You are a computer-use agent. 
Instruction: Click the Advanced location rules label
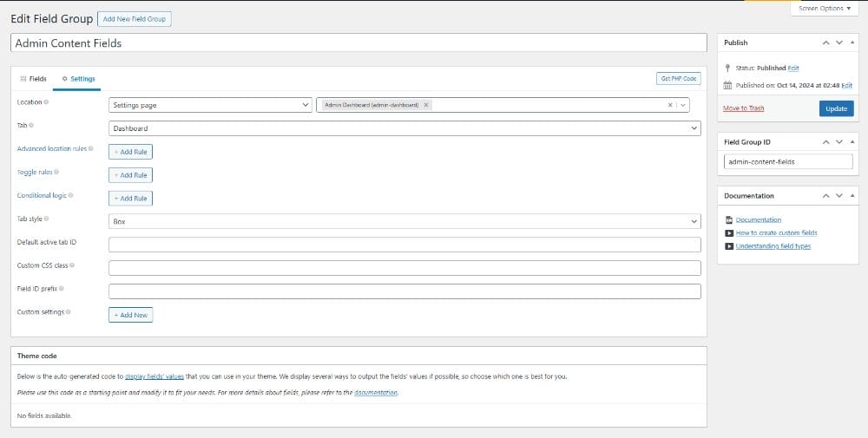(x=52, y=149)
